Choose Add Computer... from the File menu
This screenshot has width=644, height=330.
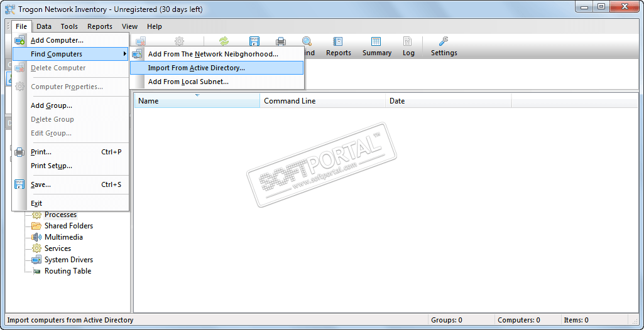[x=70, y=40]
